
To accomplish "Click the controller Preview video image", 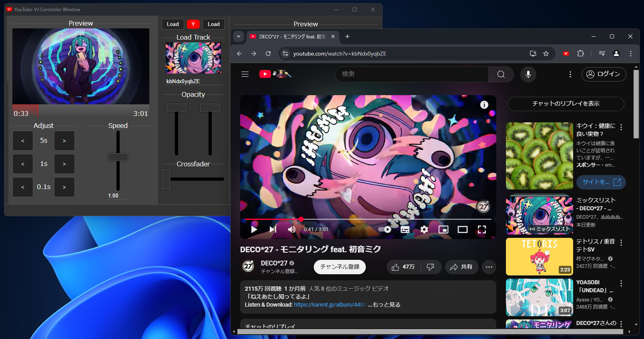I will 81,66.
